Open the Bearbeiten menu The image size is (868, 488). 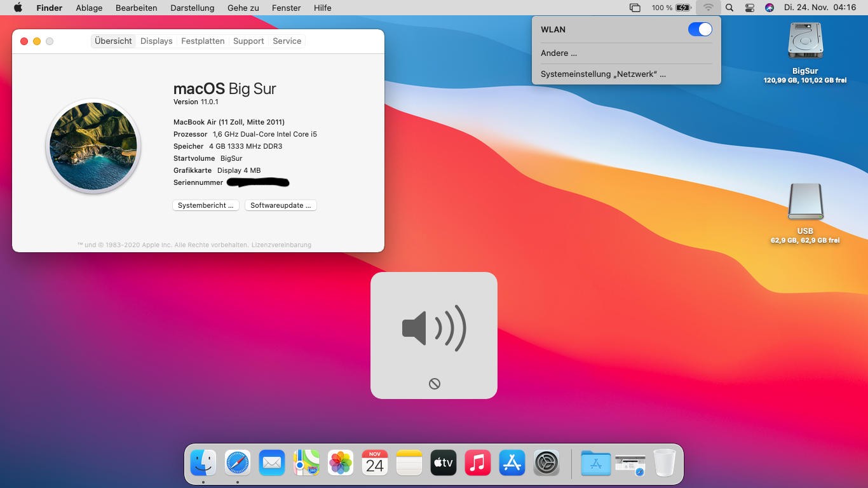coord(137,8)
